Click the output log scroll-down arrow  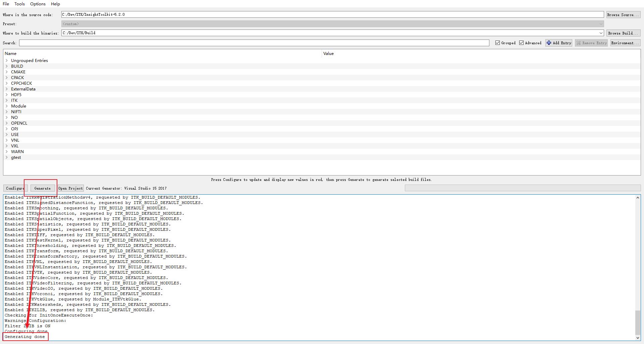click(638, 338)
